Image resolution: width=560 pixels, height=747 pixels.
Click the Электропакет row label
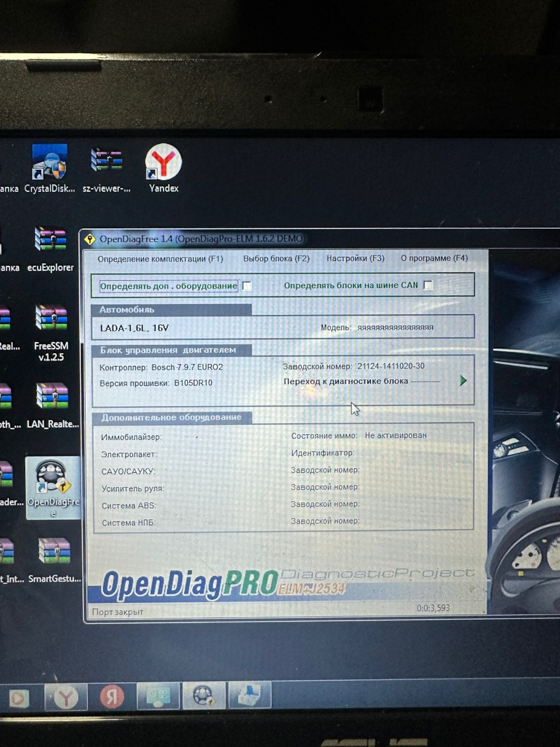click(129, 454)
